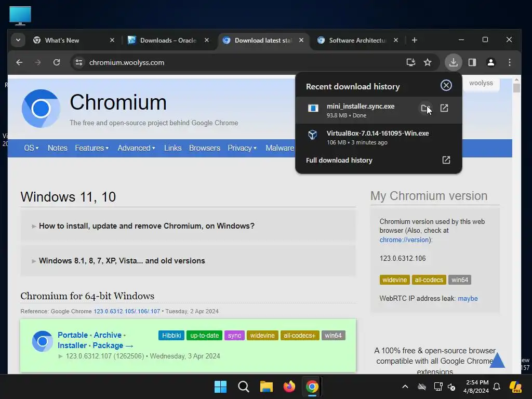Image resolution: width=532 pixels, height=399 pixels.
Task: Expand 123.0.6312.107 version details triangle
Action: 60,356
